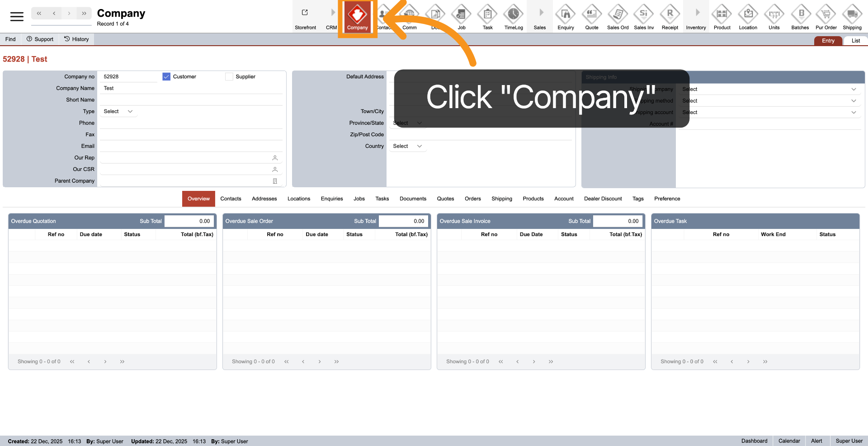Toggle the hamburger navigation menu
This screenshot has height=446, width=868.
click(17, 16)
